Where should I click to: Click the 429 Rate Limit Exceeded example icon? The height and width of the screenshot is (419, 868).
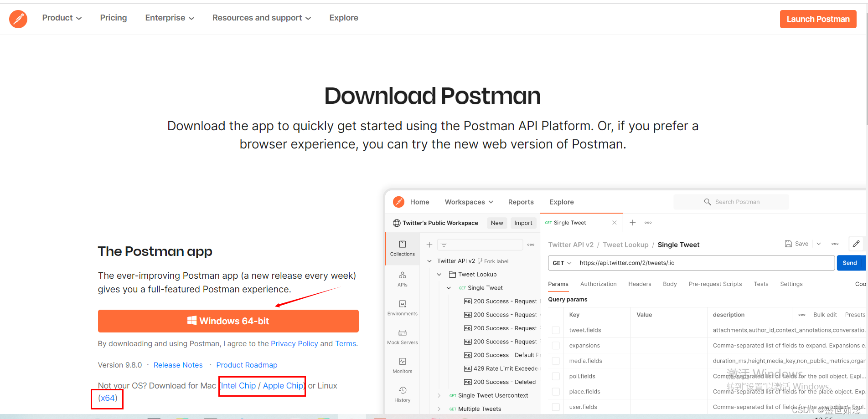point(468,368)
